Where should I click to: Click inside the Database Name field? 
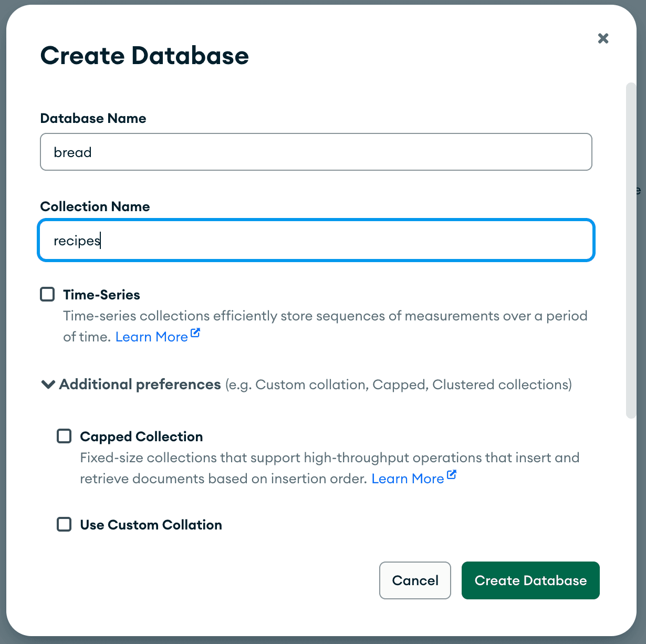click(x=316, y=152)
